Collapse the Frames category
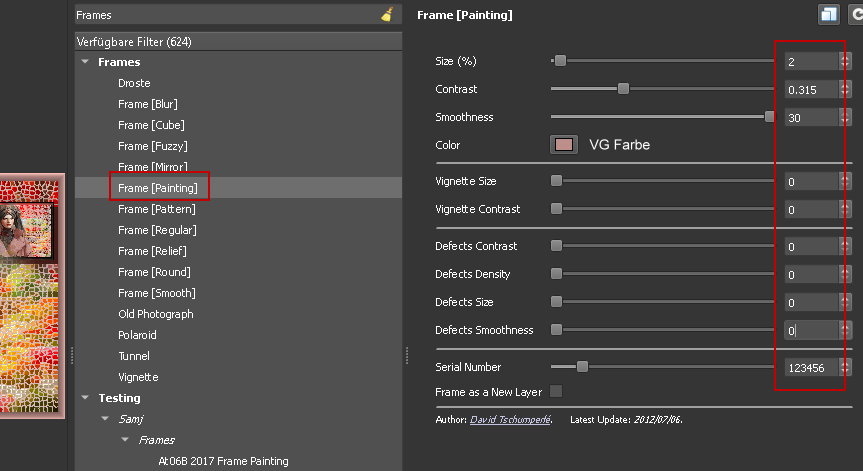 pyautogui.click(x=85, y=63)
